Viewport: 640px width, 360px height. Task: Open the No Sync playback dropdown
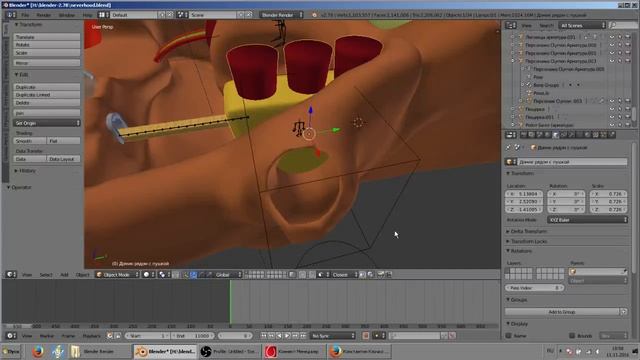pos(333,336)
